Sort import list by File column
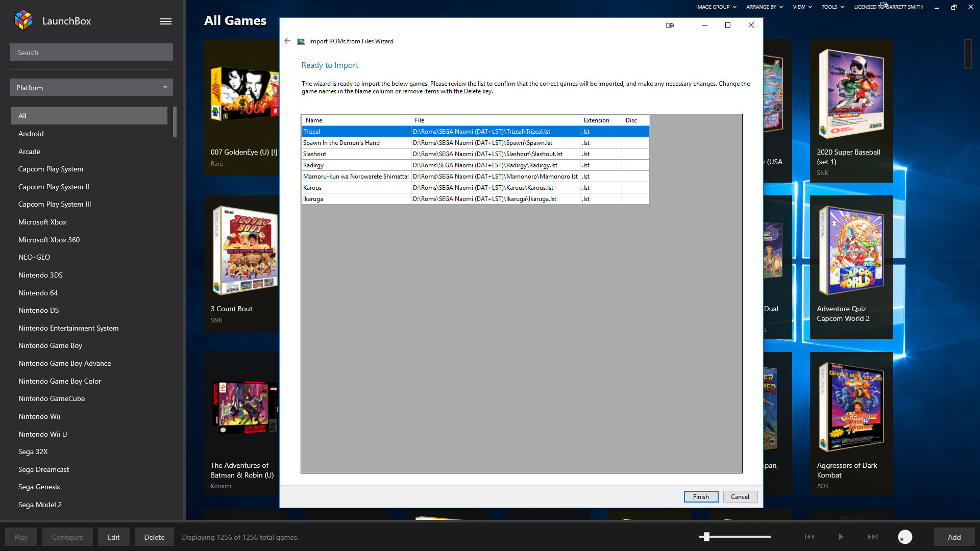Screen dimensions: 980x551 pyautogui.click(x=495, y=120)
